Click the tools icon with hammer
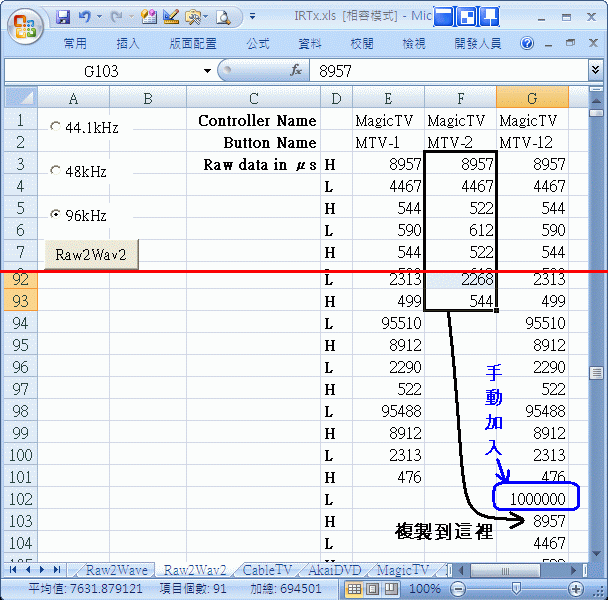The height and width of the screenshot is (600, 608). click(x=193, y=17)
